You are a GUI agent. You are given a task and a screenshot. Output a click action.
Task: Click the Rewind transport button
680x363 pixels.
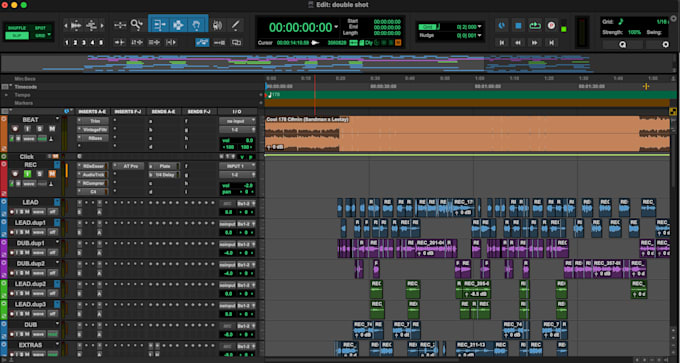point(518,43)
